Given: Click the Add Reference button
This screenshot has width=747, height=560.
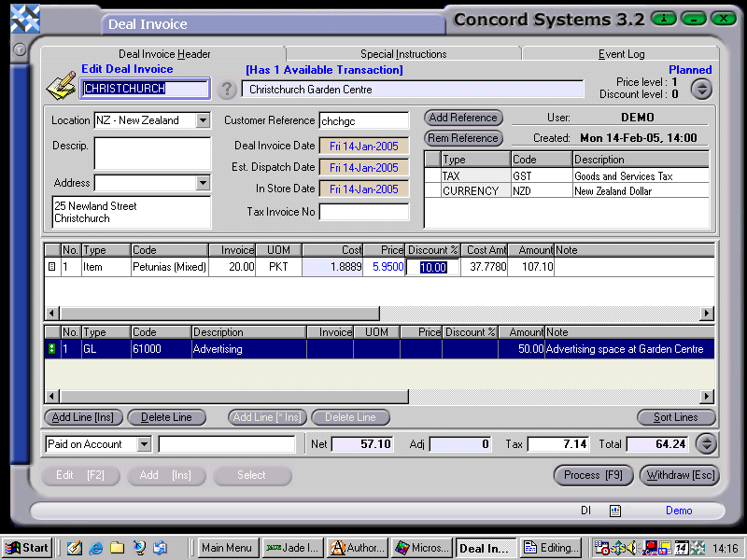Looking at the screenshot, I should click(x=462, y=118).
